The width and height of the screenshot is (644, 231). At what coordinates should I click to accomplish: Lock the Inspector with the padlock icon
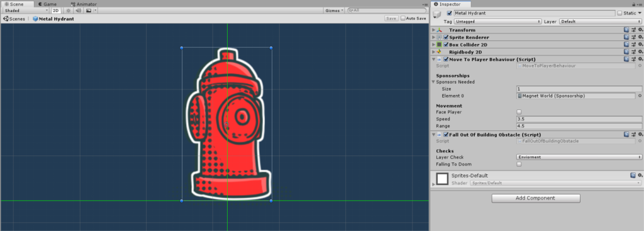coord(635,4)
